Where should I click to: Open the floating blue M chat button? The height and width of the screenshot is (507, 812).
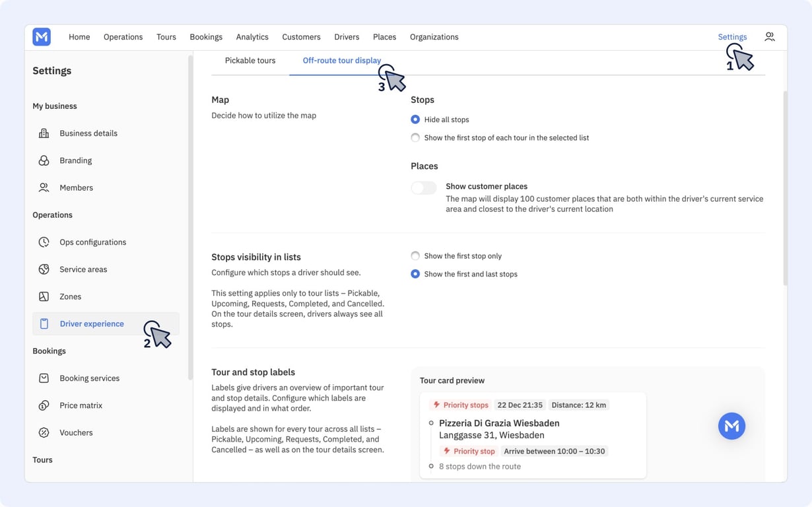click(731, 426)
